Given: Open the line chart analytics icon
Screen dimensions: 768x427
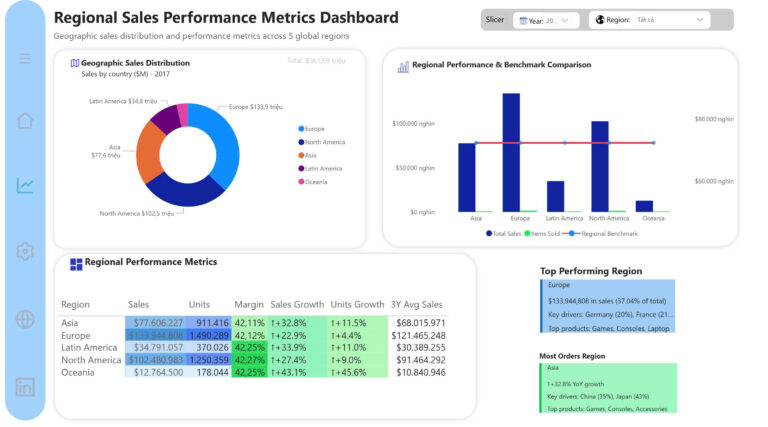Looking at the screenshot, I should pyautogui.click(x=25, y=185).
